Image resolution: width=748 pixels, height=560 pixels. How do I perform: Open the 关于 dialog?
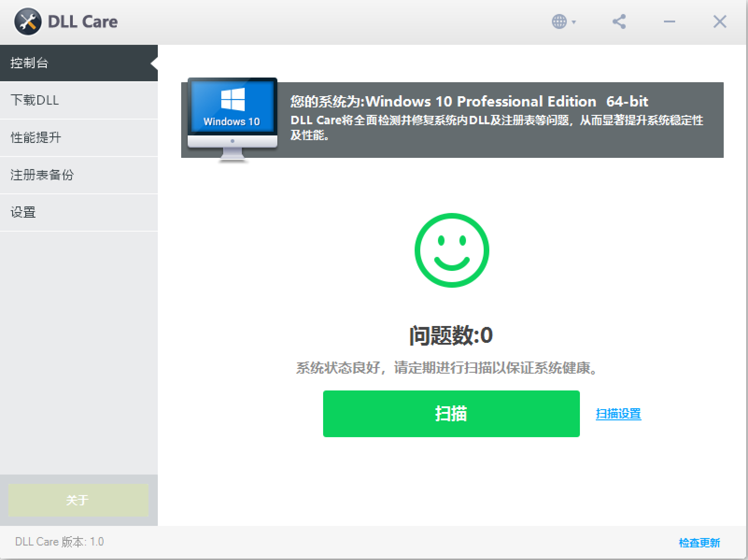tap(78, 500)
